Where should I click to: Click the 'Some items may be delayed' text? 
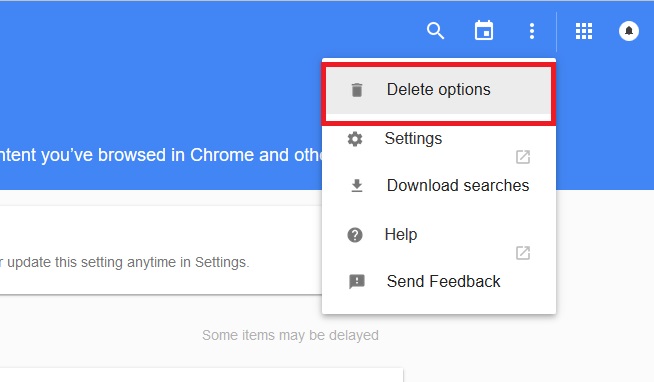290,335
